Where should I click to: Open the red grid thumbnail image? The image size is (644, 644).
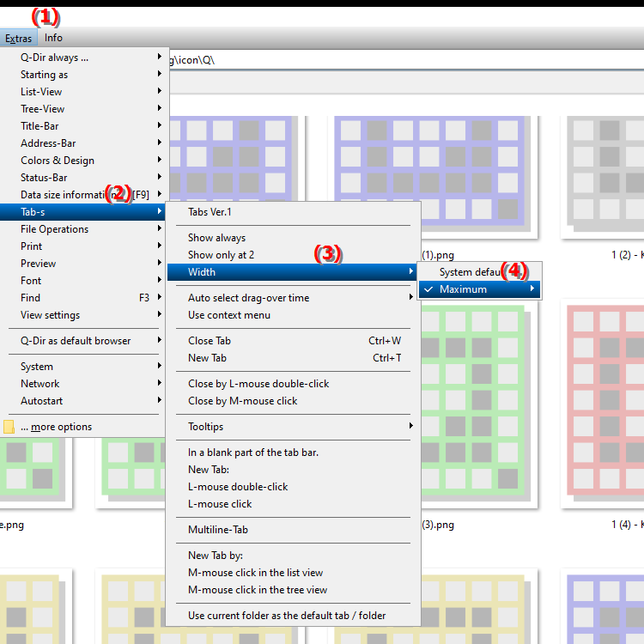click(x=605, y=404)
